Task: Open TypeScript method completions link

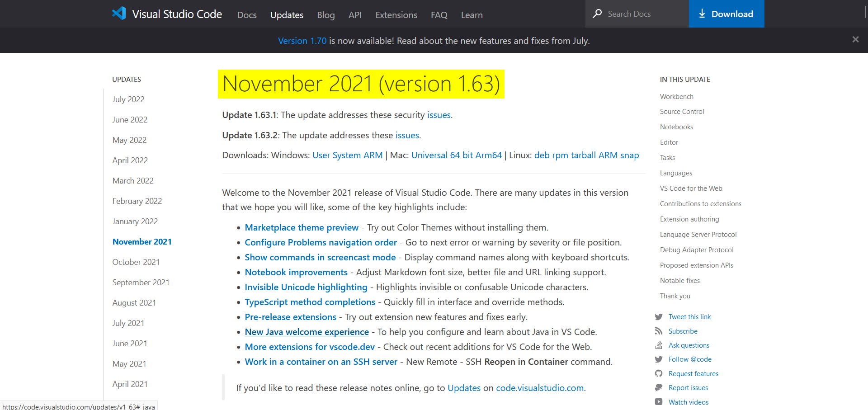Action: coord(310,302)
